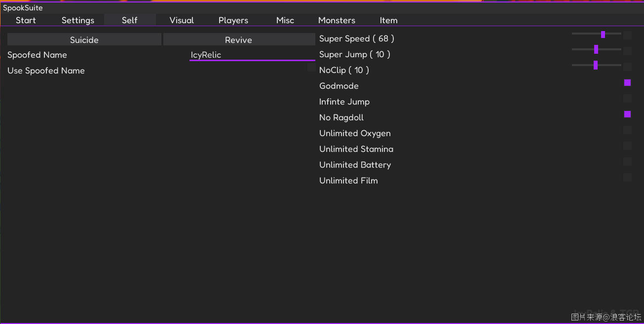Enable the Infinte Jump checkbox
Image resolution: width=644 pixels, height=324 pixels.
pyautogui.click(x=627, y=99)
